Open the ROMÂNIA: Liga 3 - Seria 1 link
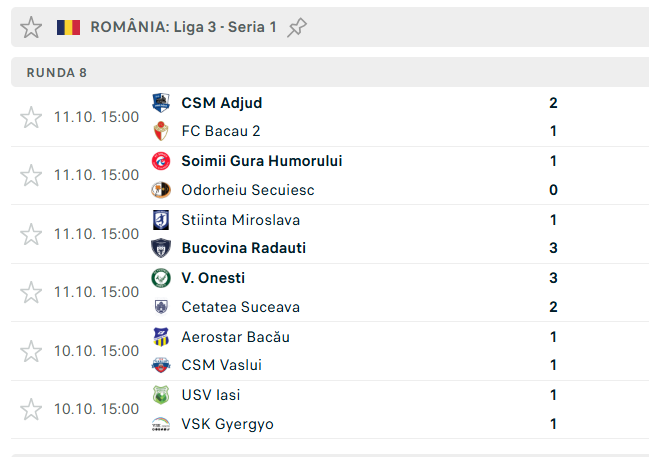The height and width of the screenshot is (457, 649). click(x=183, y=27)
